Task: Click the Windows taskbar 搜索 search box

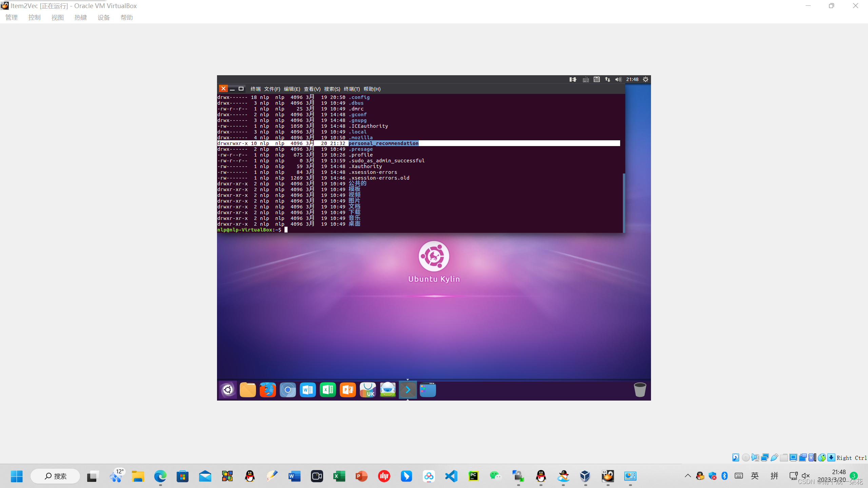Action: tap(55, 476)
